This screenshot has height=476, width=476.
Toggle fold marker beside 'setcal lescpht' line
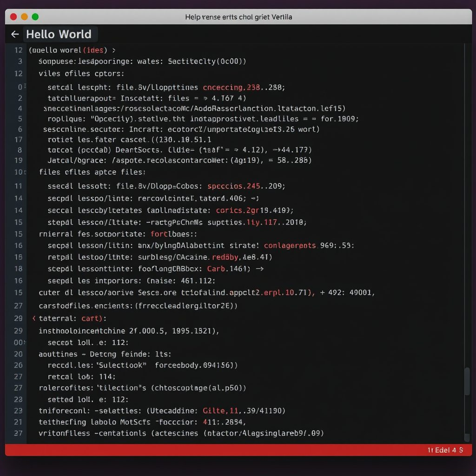click(x=25, y=86)
